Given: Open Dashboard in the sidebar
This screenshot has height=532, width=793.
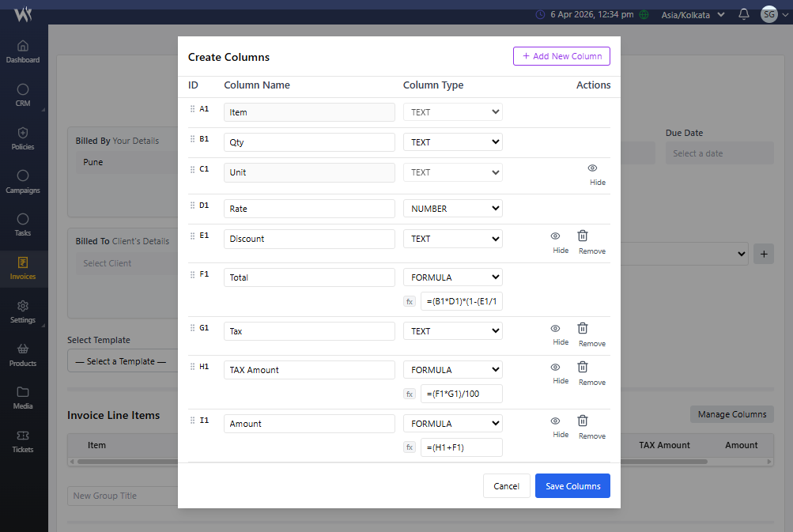Looking at the screenshot, I should click(23, 51).
